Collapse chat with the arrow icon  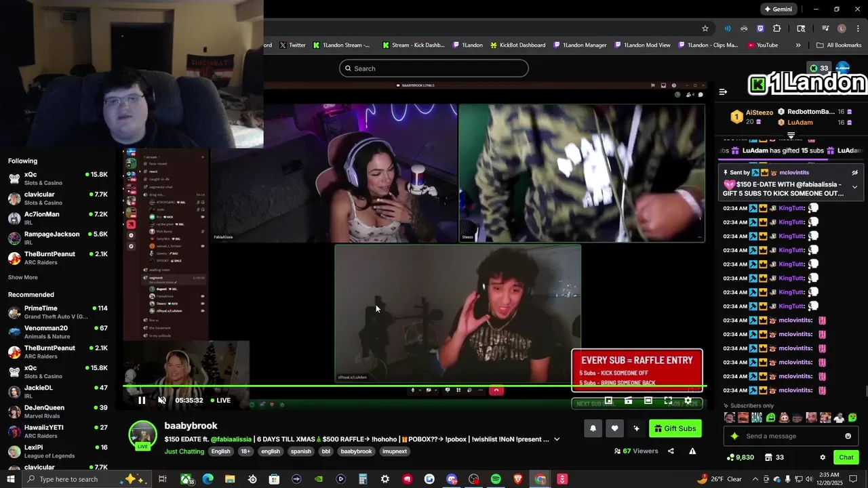(723, 91)
